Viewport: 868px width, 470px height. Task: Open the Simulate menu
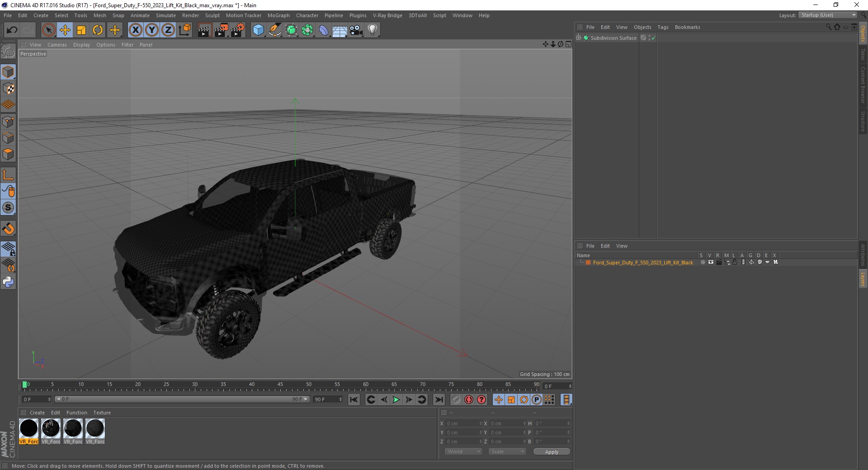pos(166,15)
